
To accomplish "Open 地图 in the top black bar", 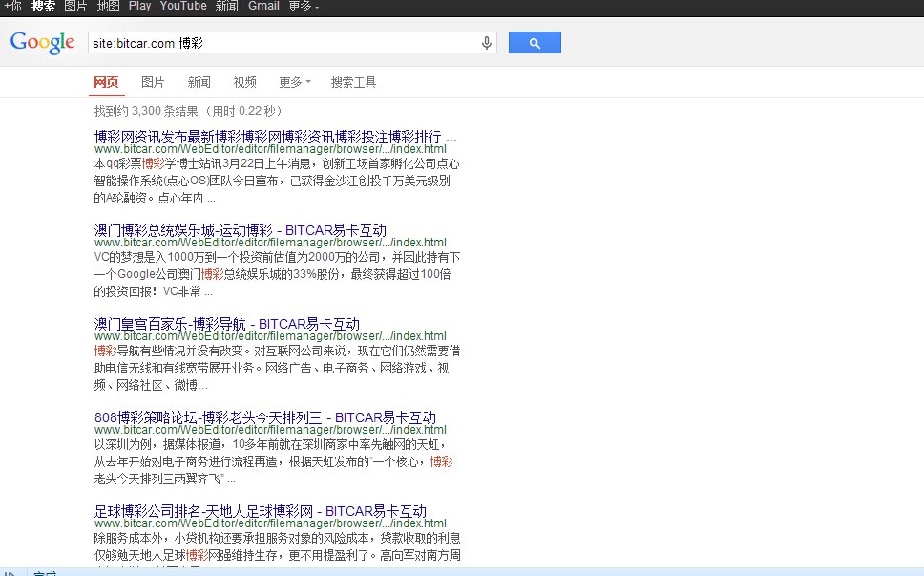I will pyautogui.click(x=109, y=6).
